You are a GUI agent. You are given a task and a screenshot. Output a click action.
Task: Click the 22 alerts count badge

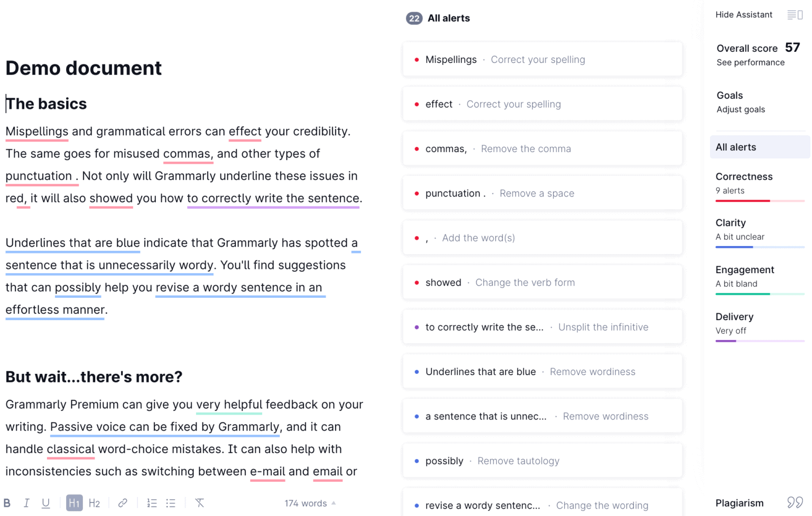click(414, 17)
